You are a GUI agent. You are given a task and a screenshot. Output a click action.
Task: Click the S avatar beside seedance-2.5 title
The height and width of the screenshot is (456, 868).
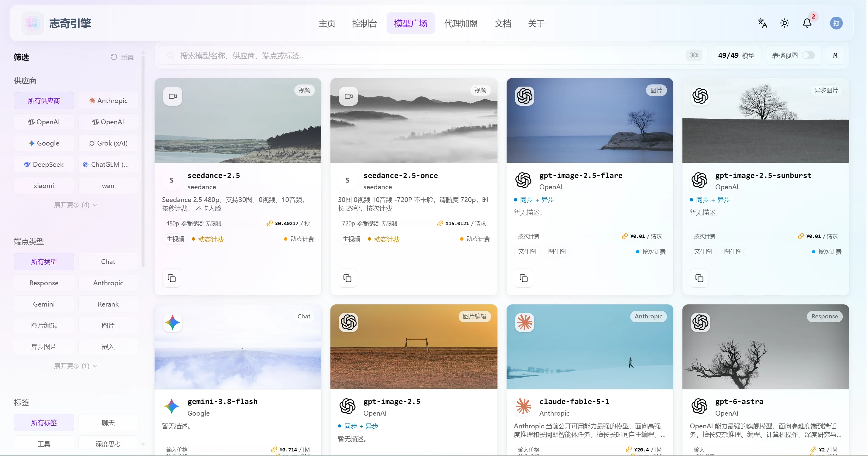pos(172,180)
